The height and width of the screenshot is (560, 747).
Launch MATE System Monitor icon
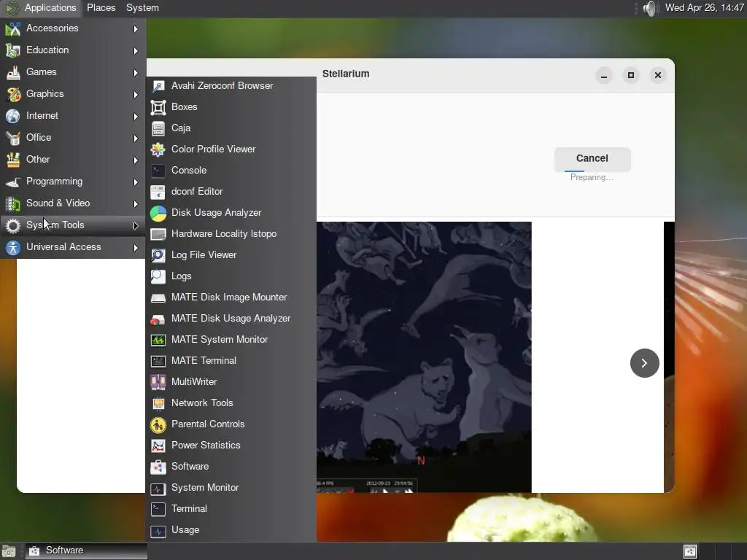pos(158,340)
